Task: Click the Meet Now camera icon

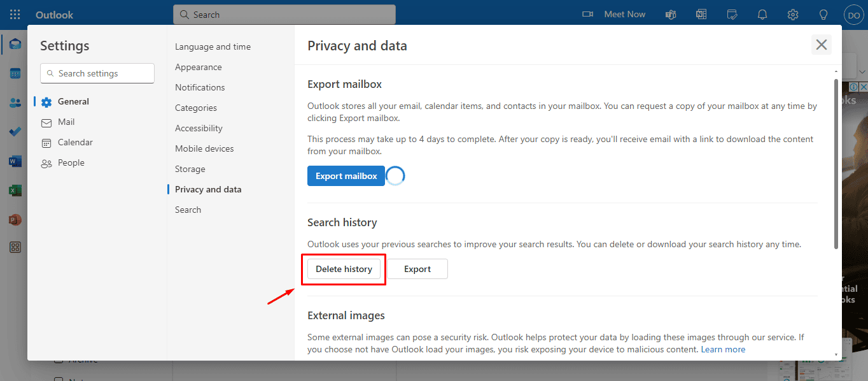Action: pos(588,14)
